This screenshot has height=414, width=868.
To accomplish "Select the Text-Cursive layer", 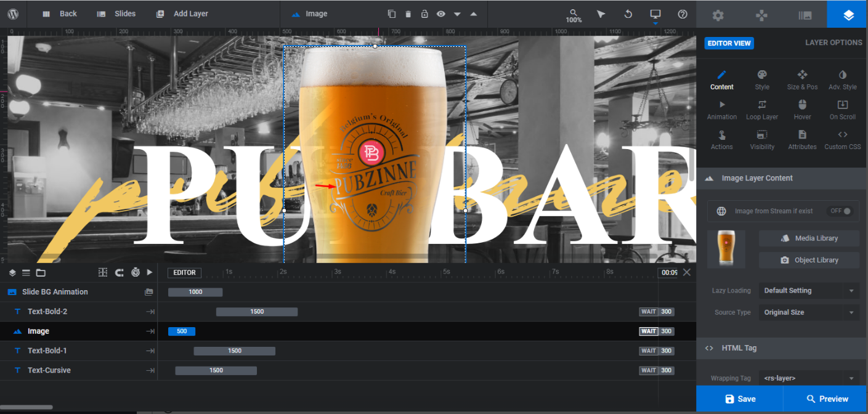I will point(79,370).
